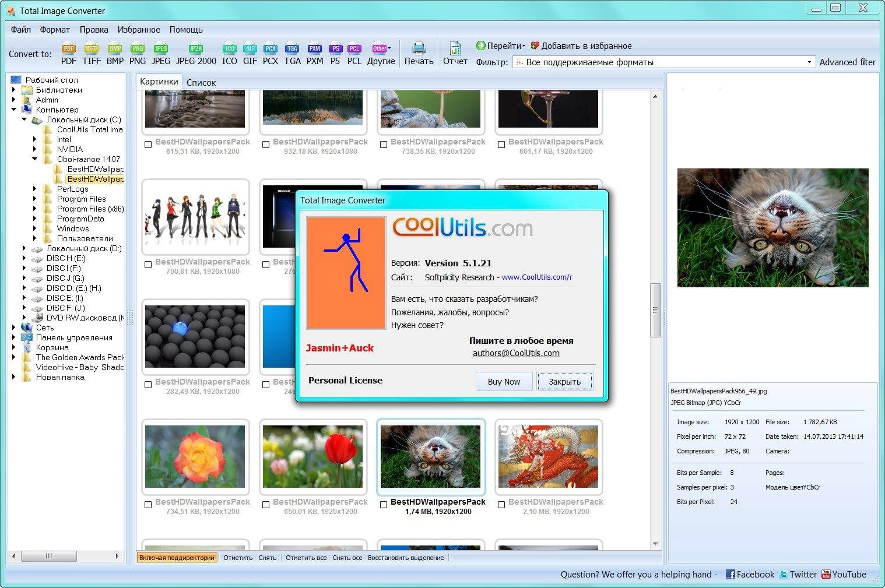
Task: Select PS format icon
Action: (x=335, y=49)
